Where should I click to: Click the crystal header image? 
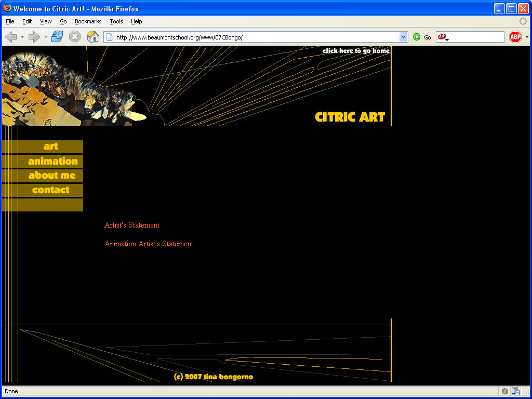[x=68, y=90]
